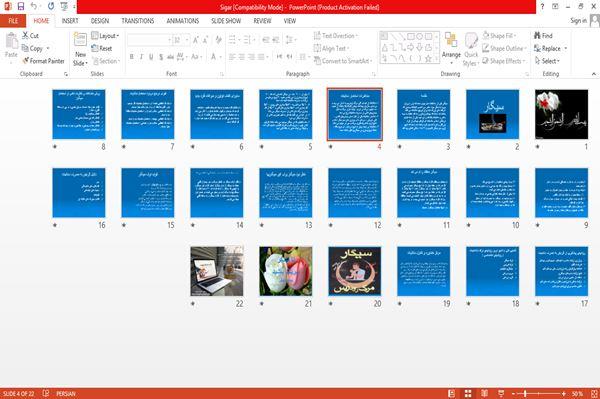The image size is (600, 399).
Task: Switch to the INSERT tab
Action: (x=70, y=21)
